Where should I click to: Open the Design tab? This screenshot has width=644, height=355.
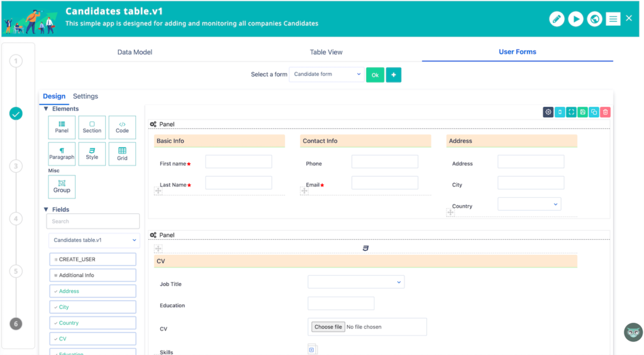54,96
